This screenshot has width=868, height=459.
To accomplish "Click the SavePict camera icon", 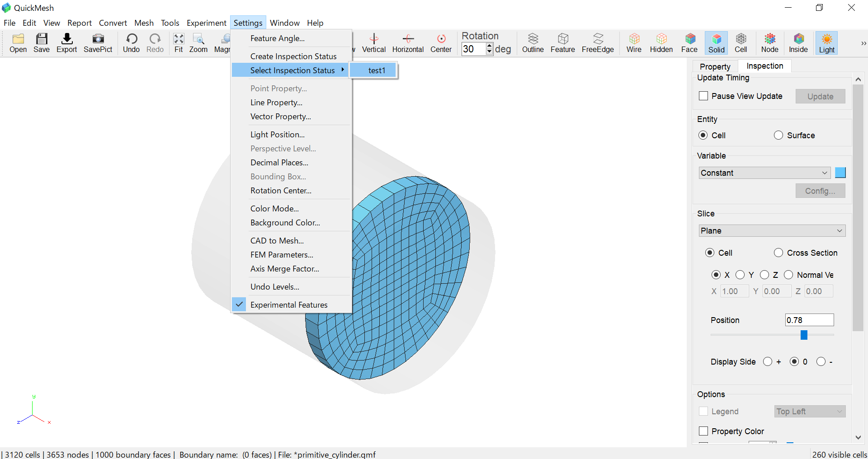I will (x=98, y=43).
